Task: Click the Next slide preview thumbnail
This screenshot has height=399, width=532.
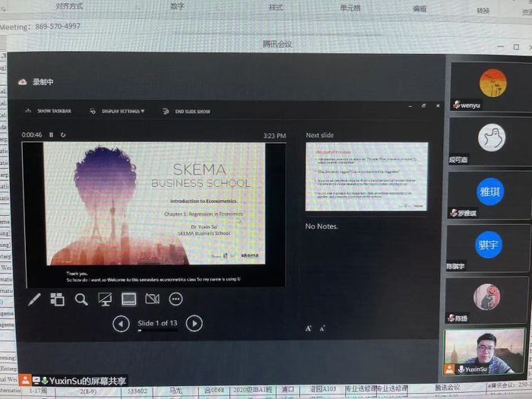Action: tap(366, 176)
